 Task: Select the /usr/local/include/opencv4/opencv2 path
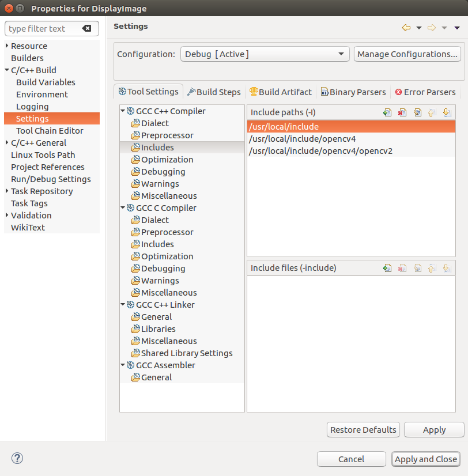point(352,151)
